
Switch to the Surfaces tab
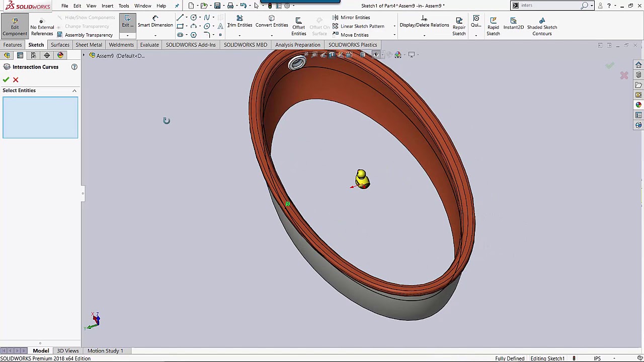point(60,45)
